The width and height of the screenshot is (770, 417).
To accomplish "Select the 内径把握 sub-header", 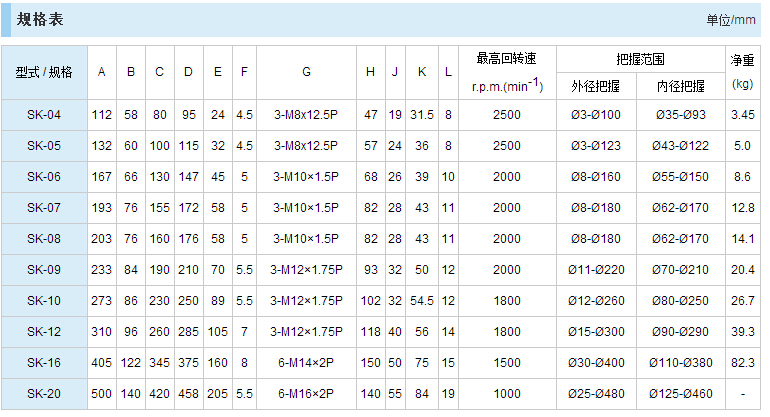I will (x=680, y=86).
